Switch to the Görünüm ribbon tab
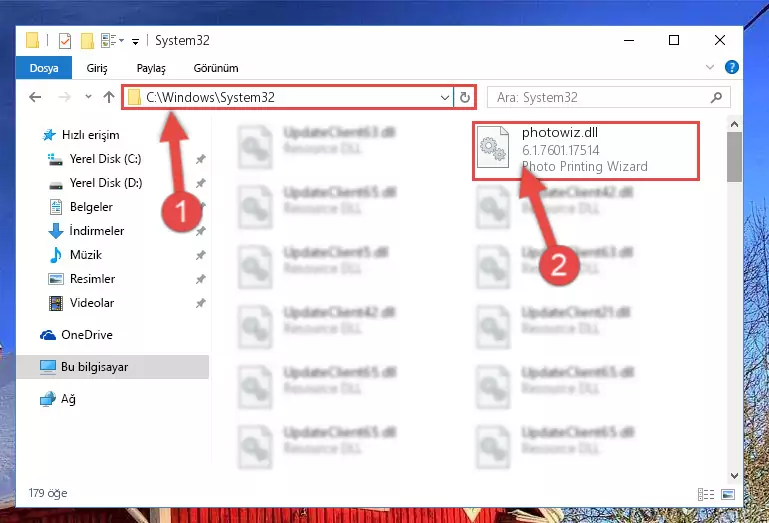This screenshot has height=523, width=769. 216,68
